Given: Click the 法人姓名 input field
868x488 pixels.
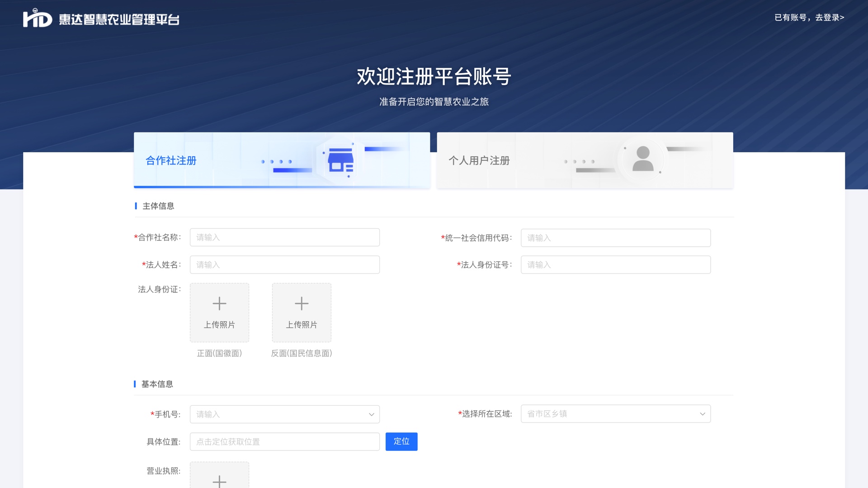Looking at the screenshot, I should 285,265.
